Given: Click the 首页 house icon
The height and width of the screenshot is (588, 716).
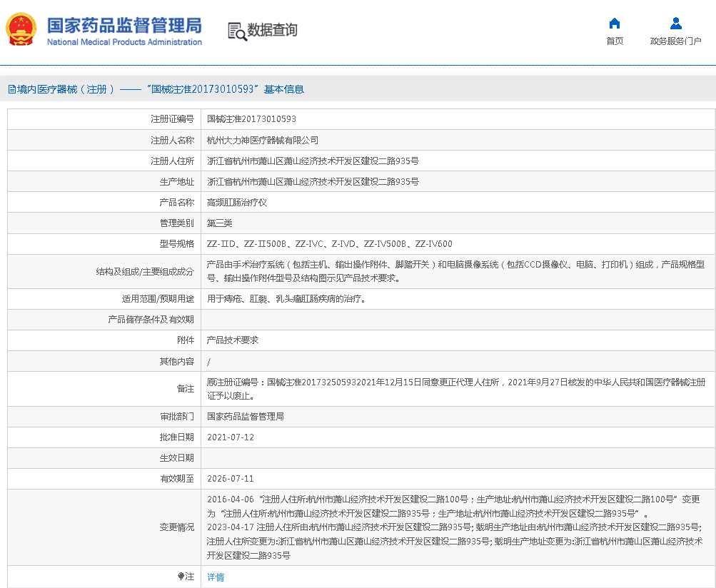Looking at the screenshot, I should pyautogui.click(x=614, y=23).
